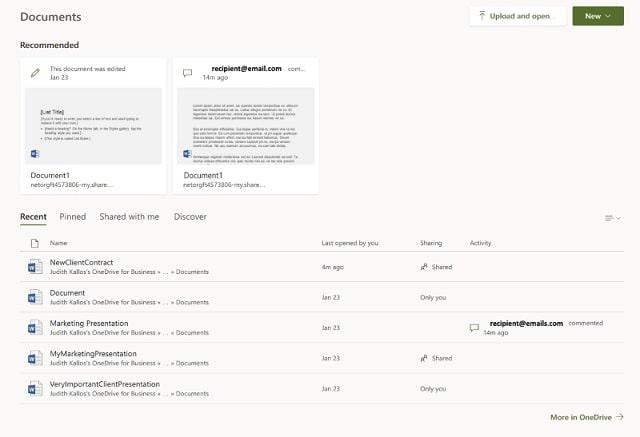
Task: Click Word icon beside VeryImportantClientPresentation
Action: click(x=35, y=388)
